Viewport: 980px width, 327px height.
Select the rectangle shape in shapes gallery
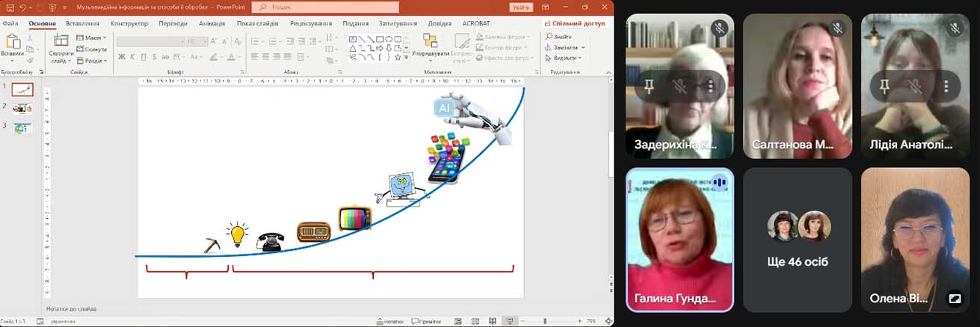tap(380, 39)
